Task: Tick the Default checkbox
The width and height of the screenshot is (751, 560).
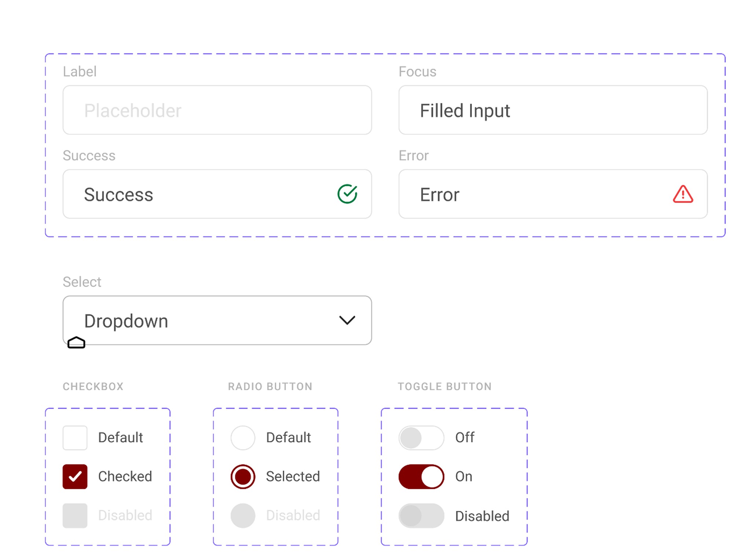Action: (x=75, y=438)
